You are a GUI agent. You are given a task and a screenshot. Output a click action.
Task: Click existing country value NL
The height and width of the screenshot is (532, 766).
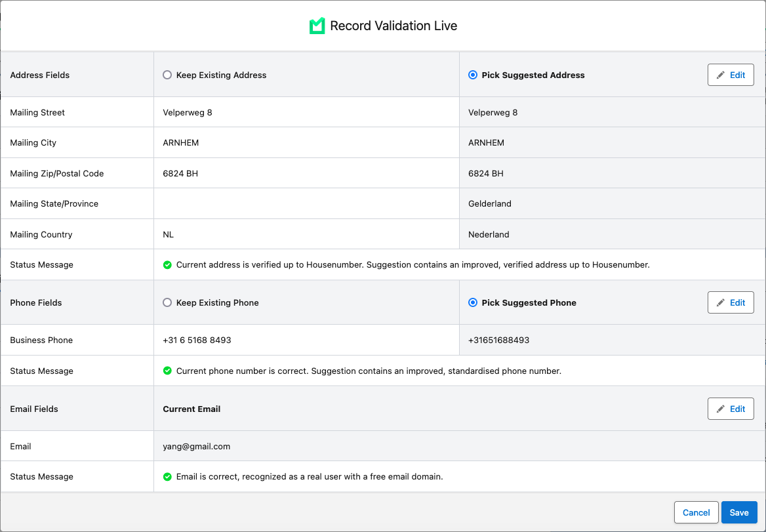coord(168,234)
